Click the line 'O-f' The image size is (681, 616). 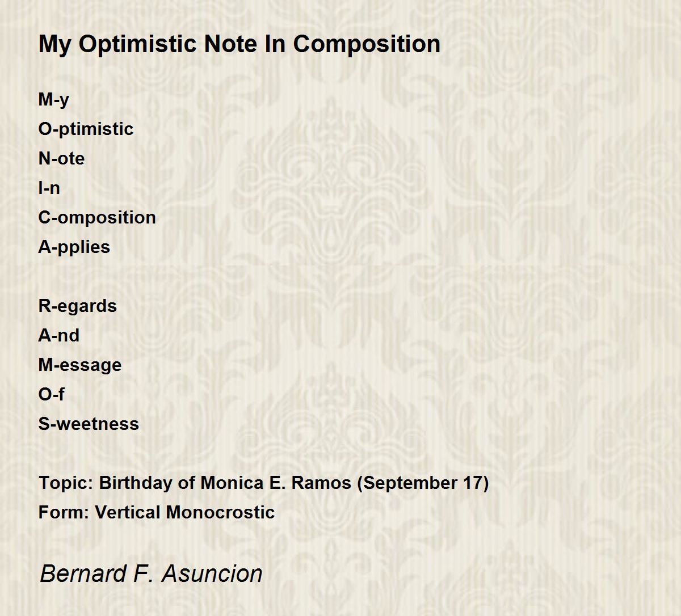[x=52, y=394]
